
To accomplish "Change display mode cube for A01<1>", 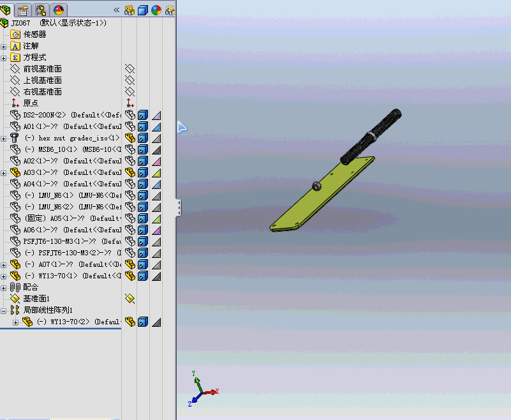I will (x=143, y=126).
